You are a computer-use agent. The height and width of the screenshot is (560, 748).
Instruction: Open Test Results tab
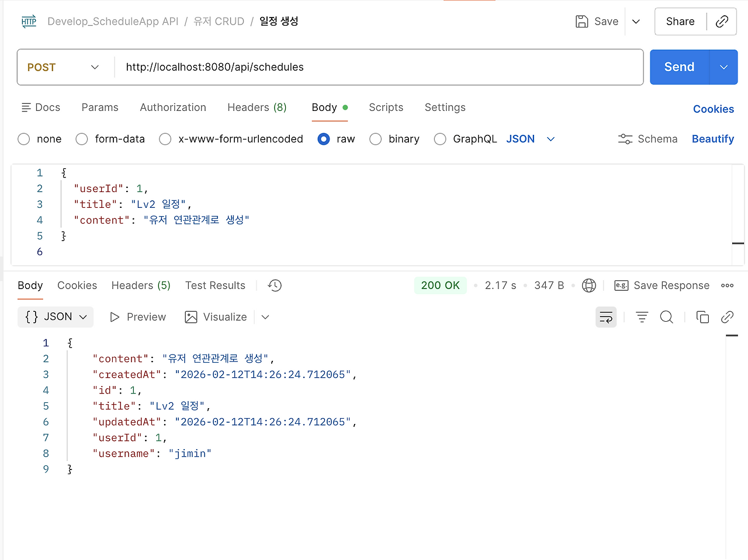(215, 286)
